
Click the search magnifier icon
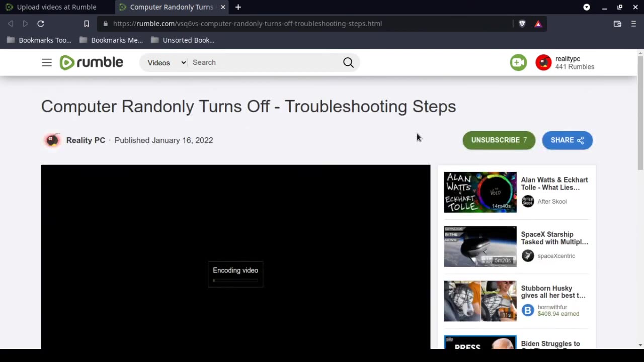coord(348,62)
